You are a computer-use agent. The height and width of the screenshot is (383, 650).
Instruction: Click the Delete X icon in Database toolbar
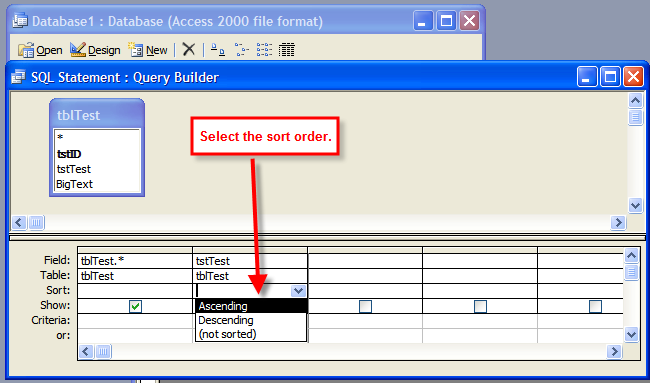pyautogui.click(x=189, y=50)
